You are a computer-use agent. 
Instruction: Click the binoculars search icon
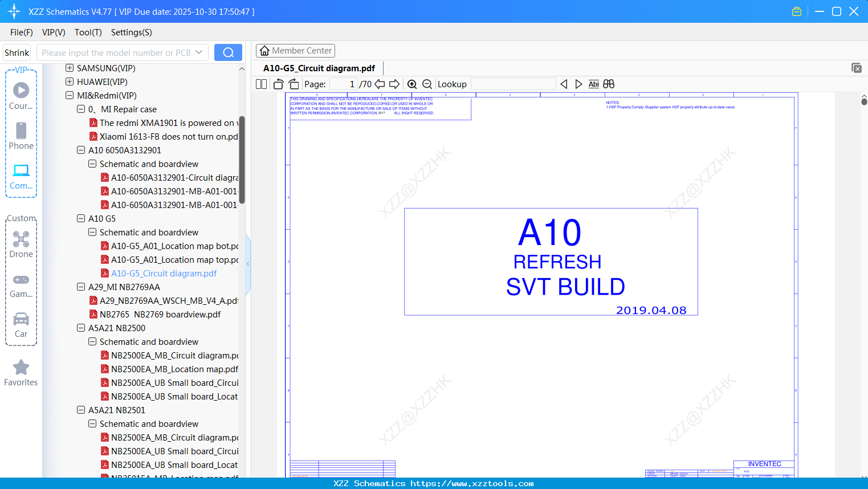pyautogui.click(x=609, y=84)
